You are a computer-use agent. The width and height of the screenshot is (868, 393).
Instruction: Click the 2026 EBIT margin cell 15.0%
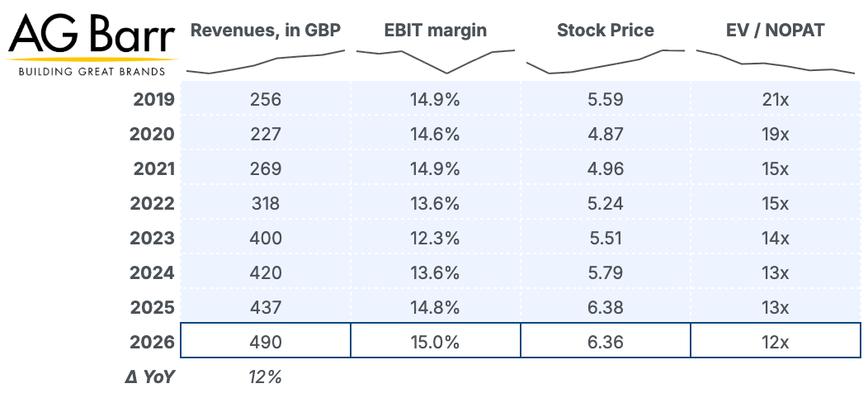[x=436, y=340]
